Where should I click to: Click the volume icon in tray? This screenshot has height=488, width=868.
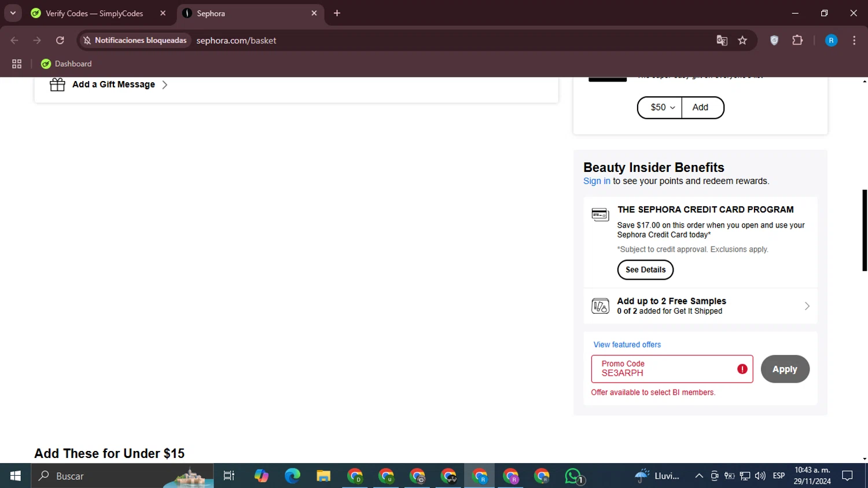pos(760,476)
